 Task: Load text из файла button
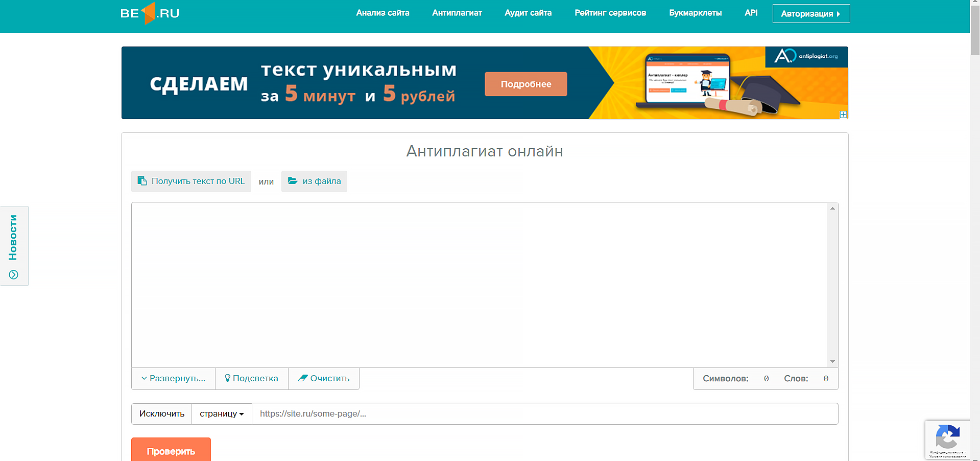coord(314,181)
